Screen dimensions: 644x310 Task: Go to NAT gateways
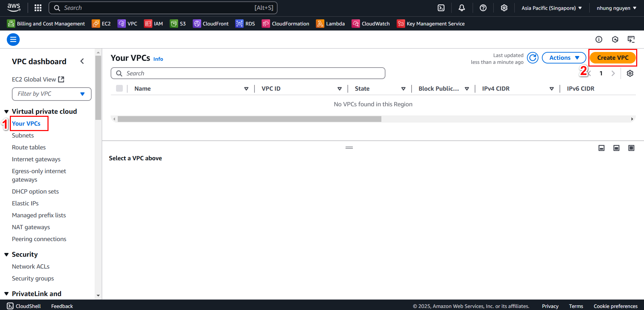(31, 227)
